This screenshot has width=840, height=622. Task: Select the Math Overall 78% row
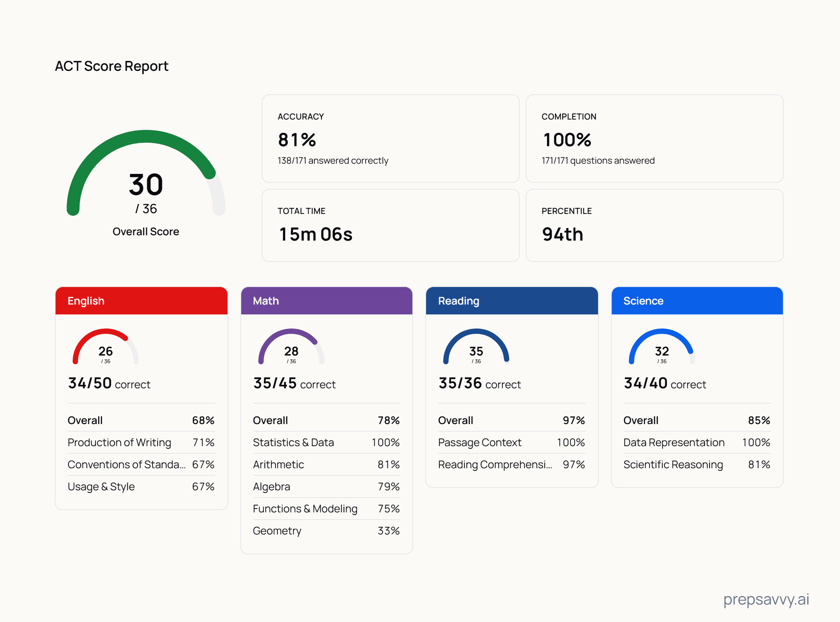pos(327,420)
